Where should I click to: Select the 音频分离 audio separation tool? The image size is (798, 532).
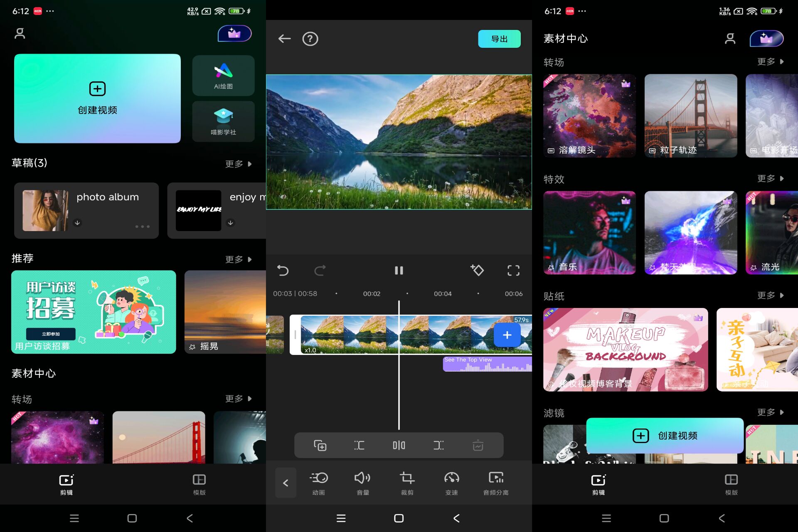(x=495, y=483)
